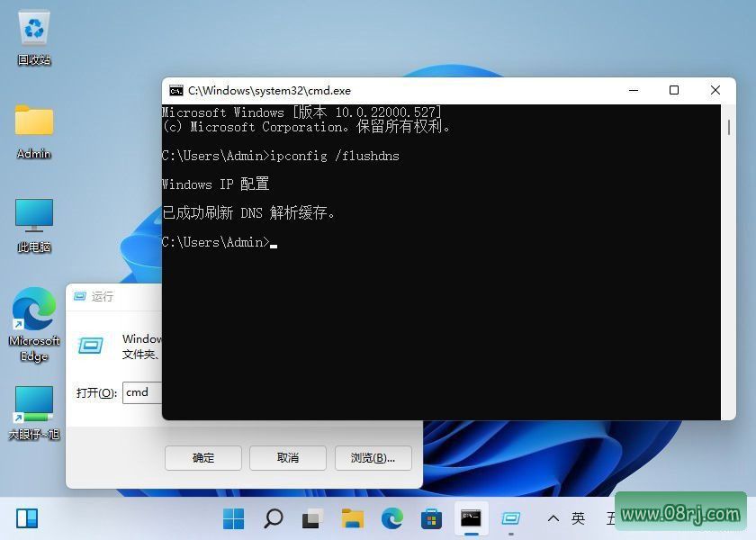
Task: Launch Microsoft Edge from the desktop shortcut
Action: (x=33, y=317)
